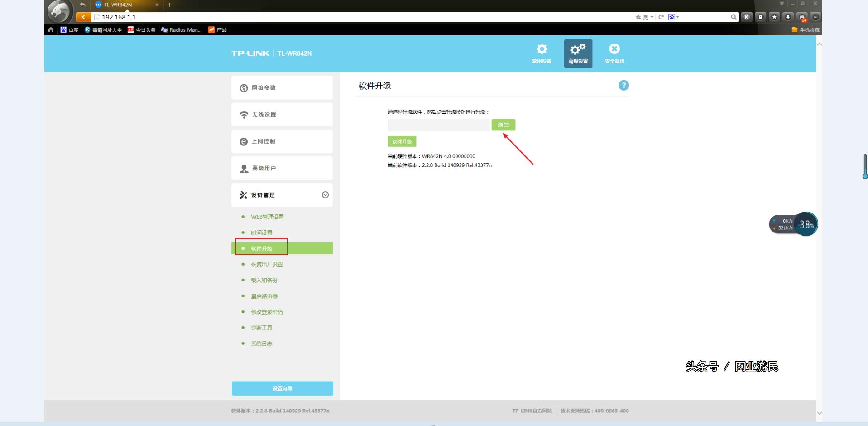
Task: Add page to favorites star icon
Action: (638, 17)
